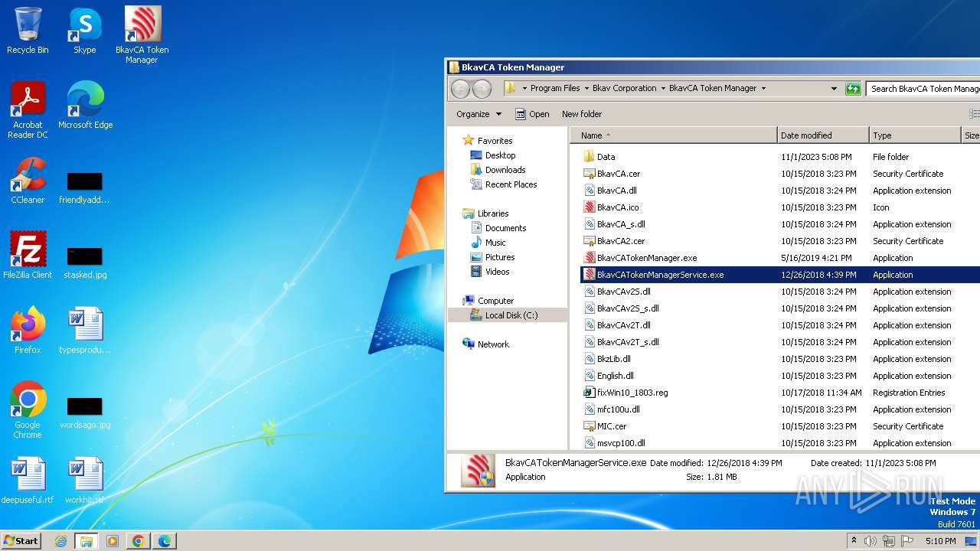This screenshot has height=551, width=980.
Task: Select the friendlyadd... desktop file
Action: click(85, 186)
